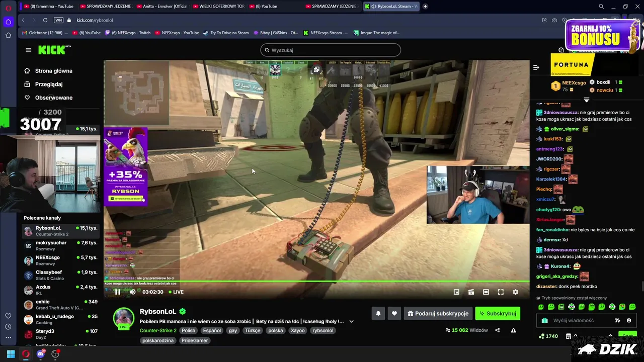Open NEEXcsgo recommended channel

pyautogui.click(x=60, y=260)
